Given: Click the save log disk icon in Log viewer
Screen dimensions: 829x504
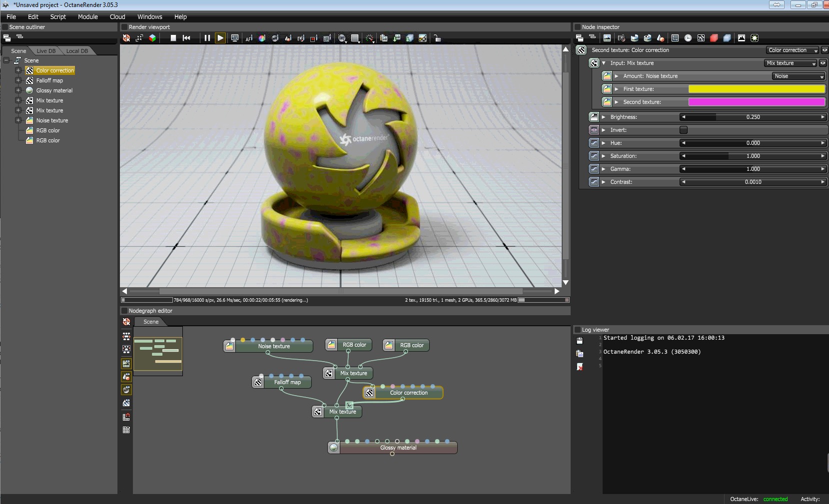Looking at the screenshot, I should coord(580,341).
